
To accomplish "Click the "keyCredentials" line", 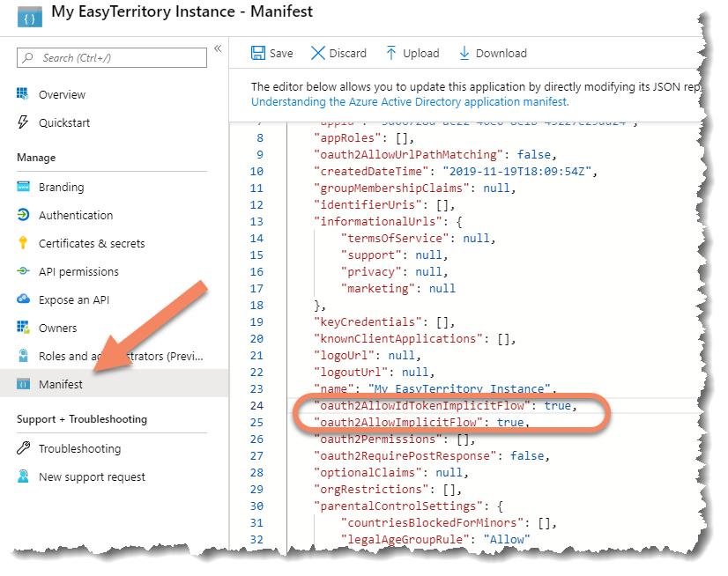I will pos(384,321).
